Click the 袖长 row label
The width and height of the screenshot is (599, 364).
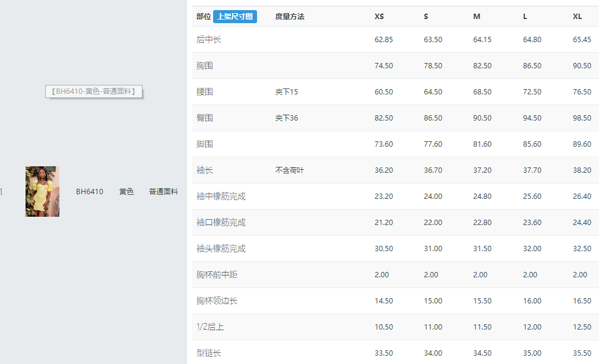(204, 170)
